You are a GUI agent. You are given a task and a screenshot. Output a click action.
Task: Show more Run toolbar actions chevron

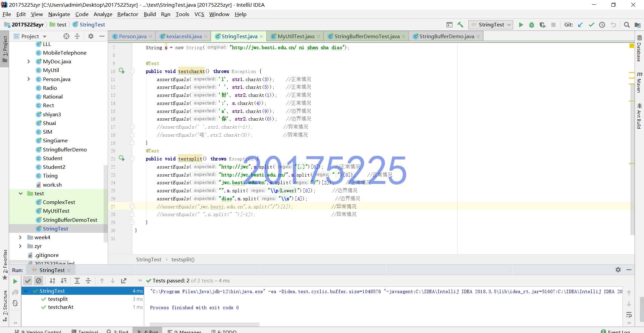[x=140, y=281]
